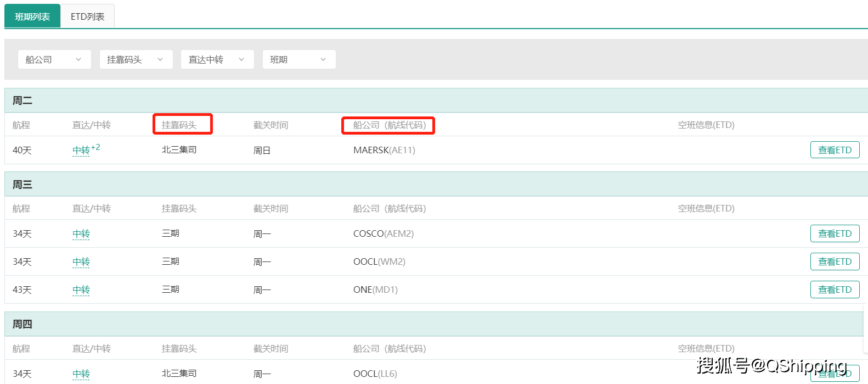Expand the 班期 filter dropdown
This screenshot has height=384, width=868.
tap(299, 59)
